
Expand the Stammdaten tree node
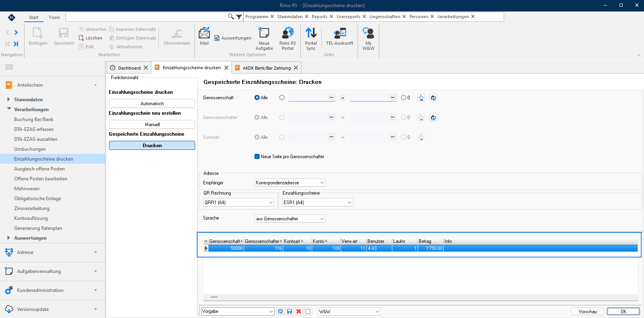pyautogui.click(x=9, y=100)
